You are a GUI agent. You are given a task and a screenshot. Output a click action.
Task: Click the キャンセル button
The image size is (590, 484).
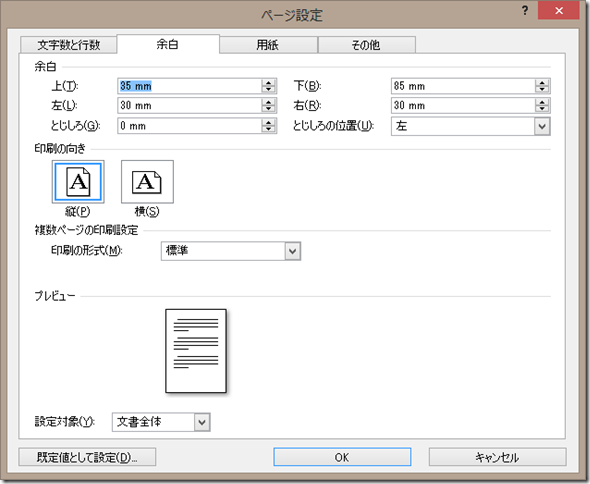pos(497,457)
